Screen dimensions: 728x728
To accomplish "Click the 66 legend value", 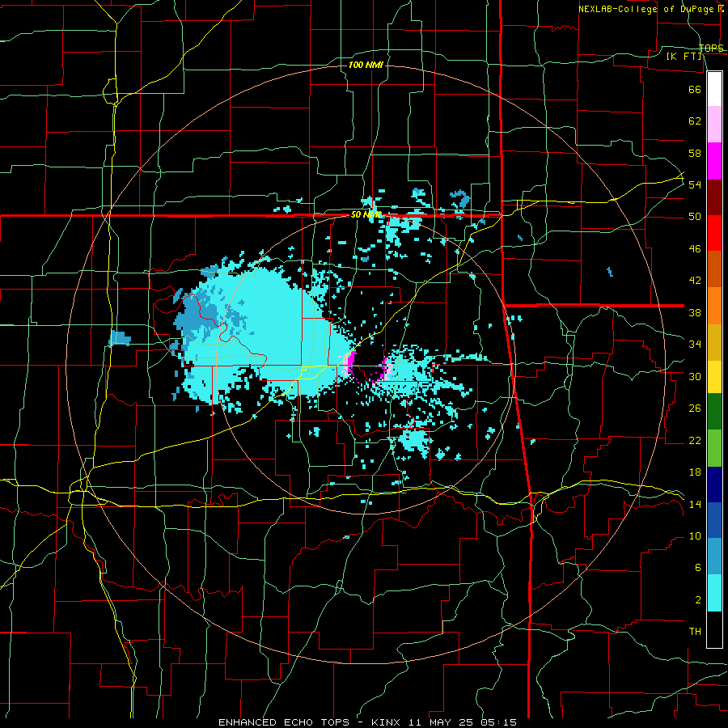I will [695, 89].
